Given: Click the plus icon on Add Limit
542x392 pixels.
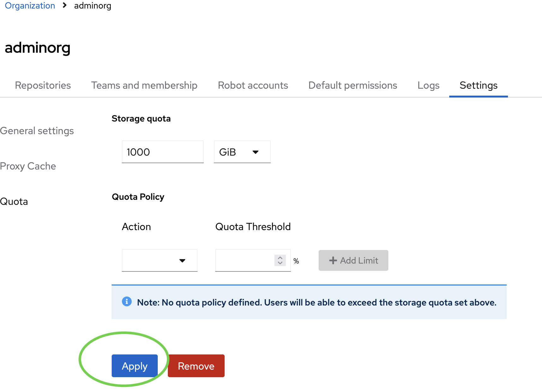Looking at the screenshot, I should coord(333,260).
